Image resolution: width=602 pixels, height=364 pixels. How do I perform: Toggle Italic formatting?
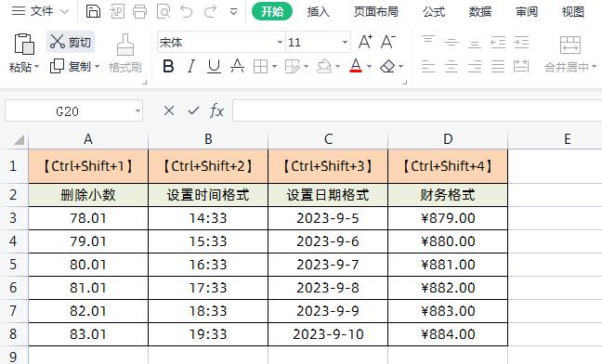click(x=190, y=66)
